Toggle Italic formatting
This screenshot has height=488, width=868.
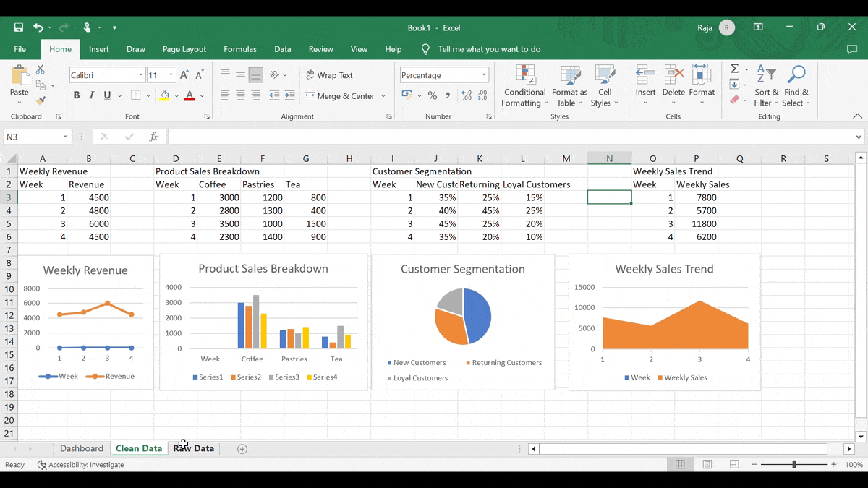click(x=92, y=95)
